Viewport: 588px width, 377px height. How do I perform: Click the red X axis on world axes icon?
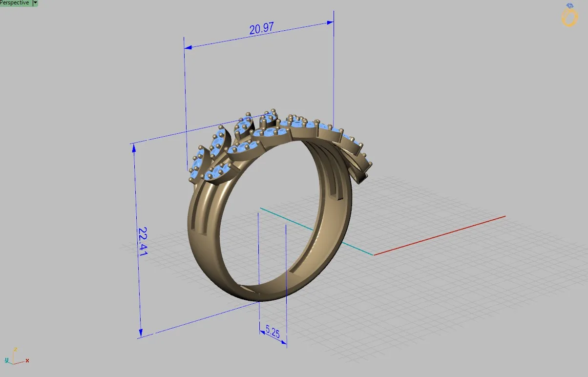point(22,361)
